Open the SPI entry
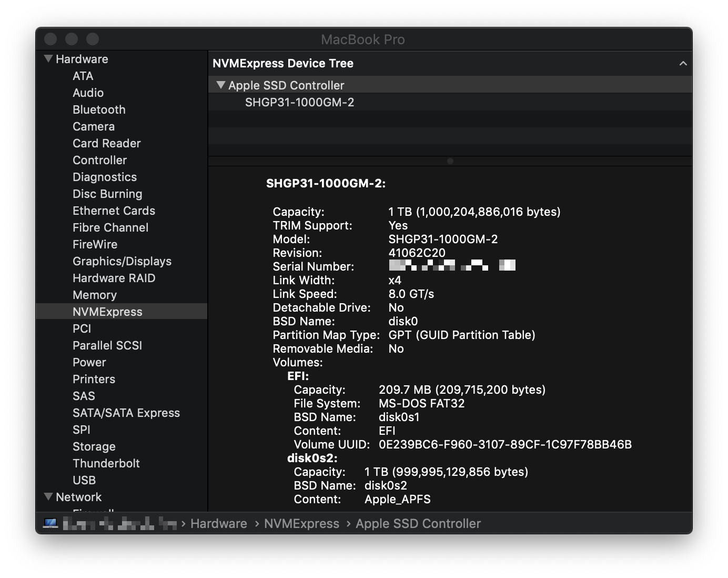728x578 pixels. click(x=82, y=430)
